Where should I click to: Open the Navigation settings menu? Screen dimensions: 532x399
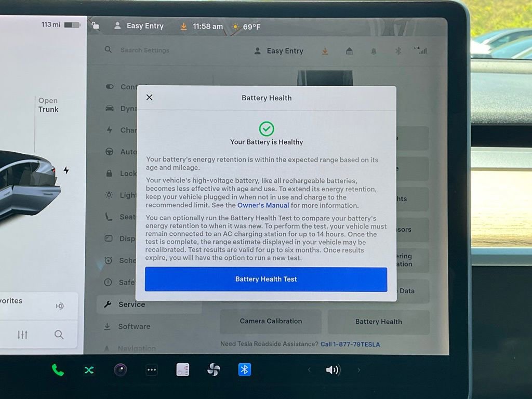[x=130, y=349]
